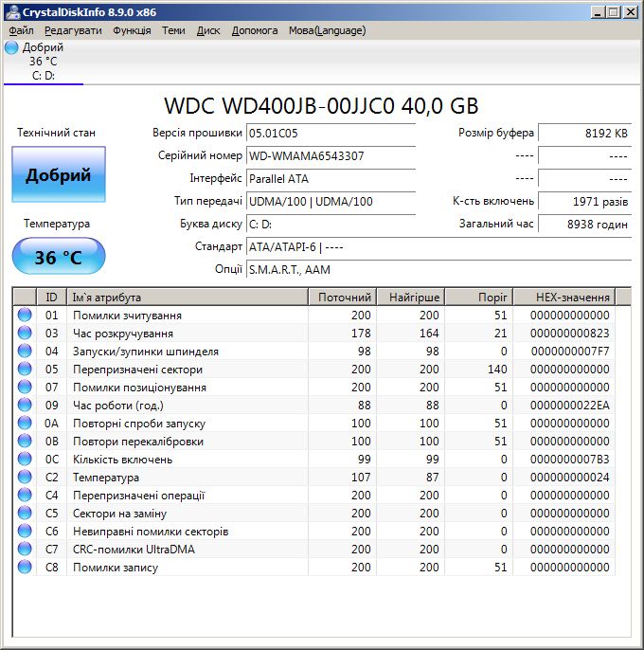Open the Допомога menu
The width and height of the screenshot is (644, 650).
point(255,30)
